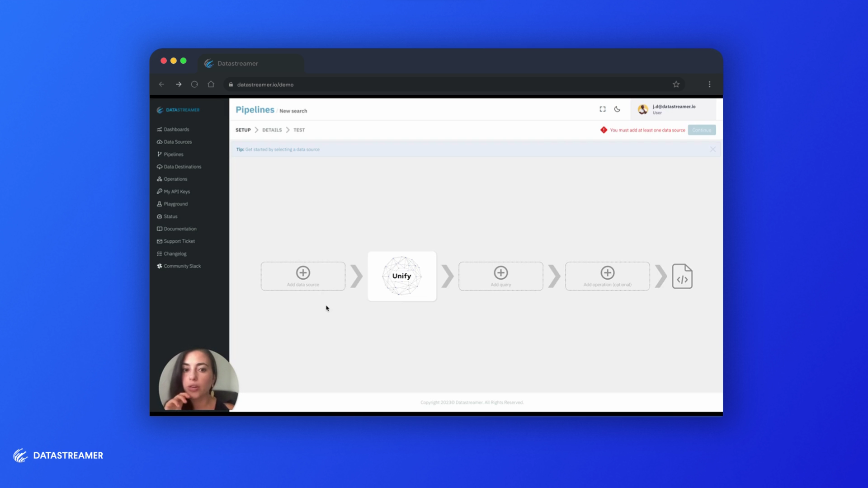Select Data Sources from the sidebar
Screen dimensions: 868x488
[178, 141]
